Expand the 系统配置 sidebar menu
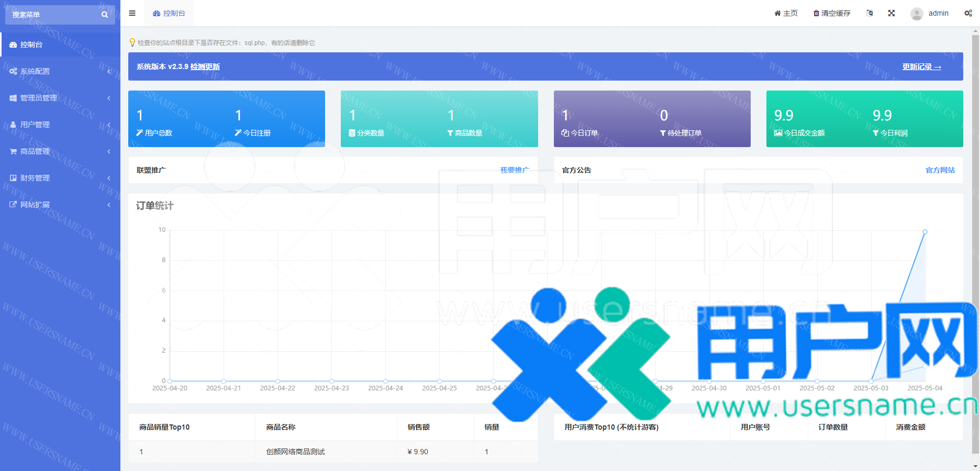This screenshot has width=980, height=471. pos(35,71)
